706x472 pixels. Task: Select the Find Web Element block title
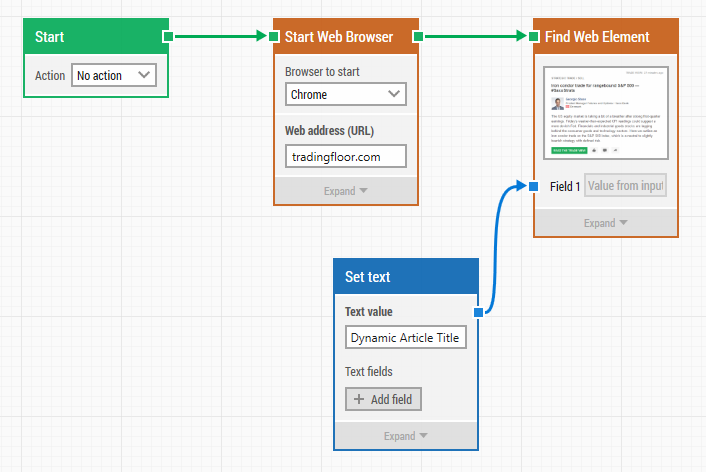click(597, 37)
